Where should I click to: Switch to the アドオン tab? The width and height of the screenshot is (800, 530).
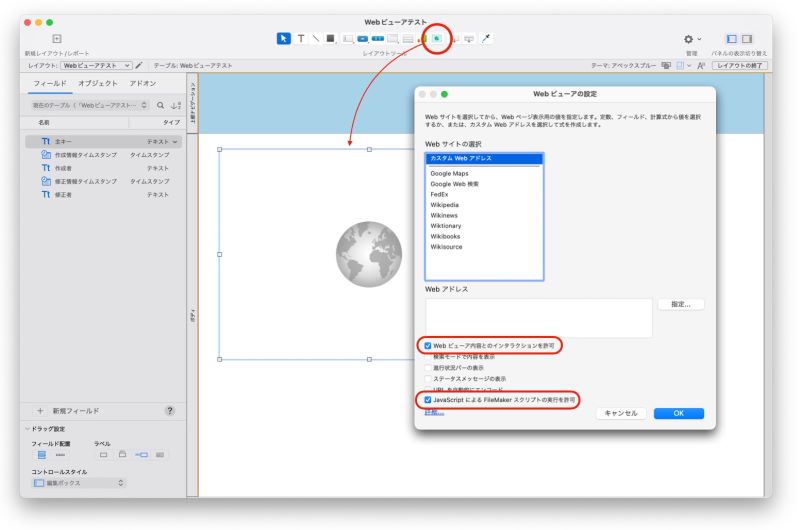click(x=142, y=83)
